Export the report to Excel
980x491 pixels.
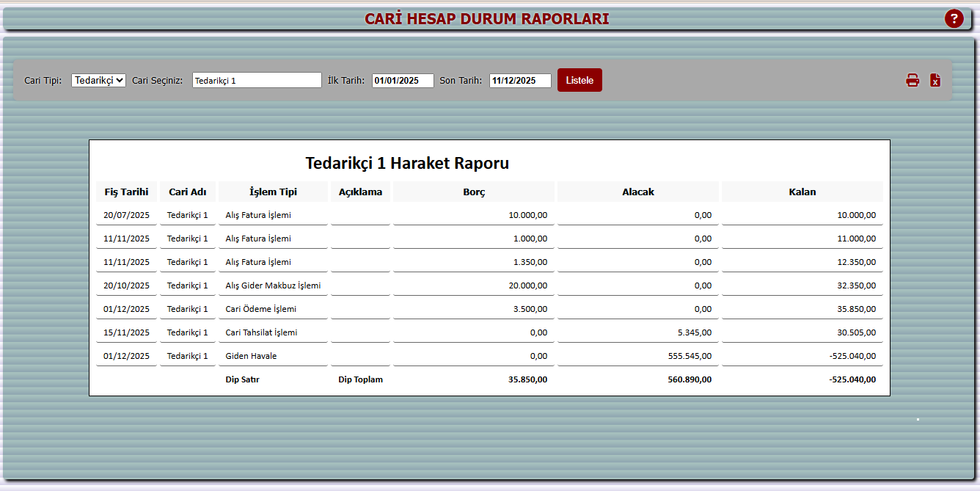(935, 80)
